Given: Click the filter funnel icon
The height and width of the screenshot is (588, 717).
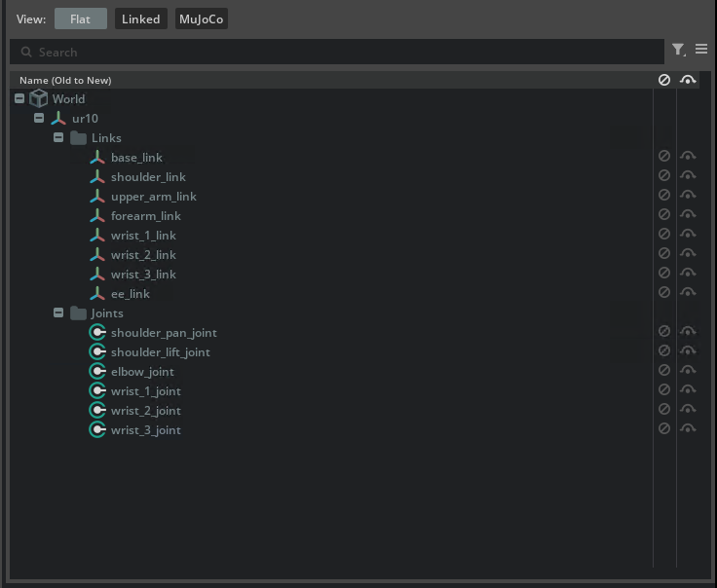Looking at the screenshot, I should pos(678,50).
